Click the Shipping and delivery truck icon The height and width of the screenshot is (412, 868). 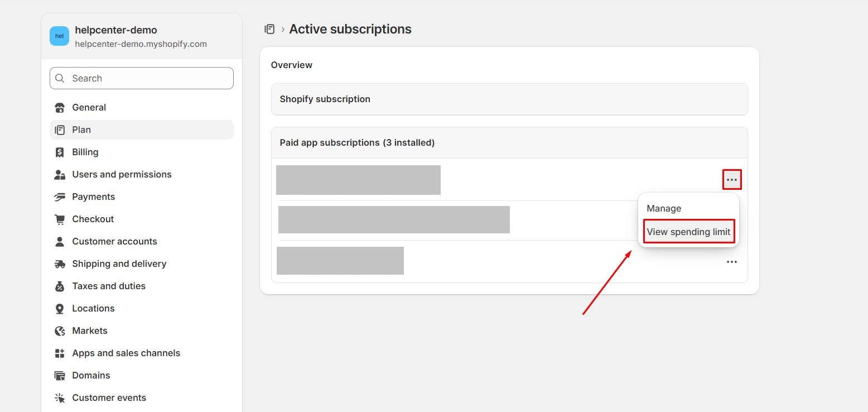click(x=60, y=264)
